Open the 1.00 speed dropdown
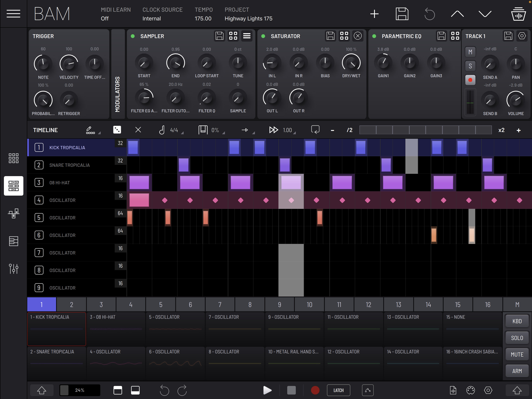Image resolution: width=532 pixels, height=399 pixels. point(283,130)
